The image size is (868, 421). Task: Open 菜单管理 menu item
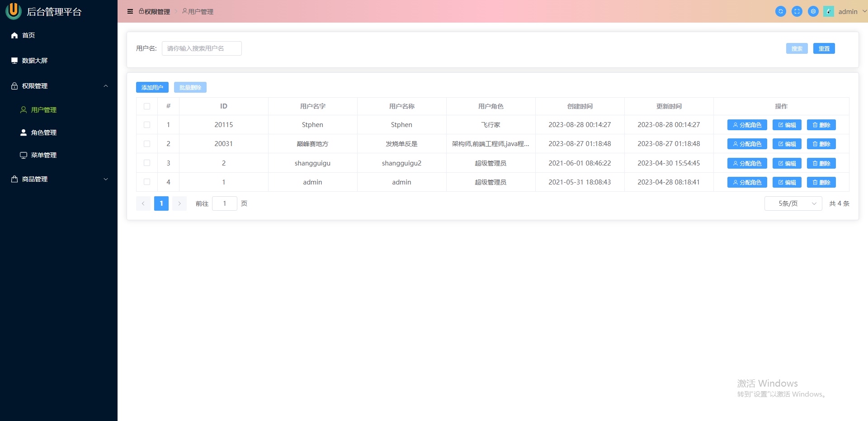59,155
